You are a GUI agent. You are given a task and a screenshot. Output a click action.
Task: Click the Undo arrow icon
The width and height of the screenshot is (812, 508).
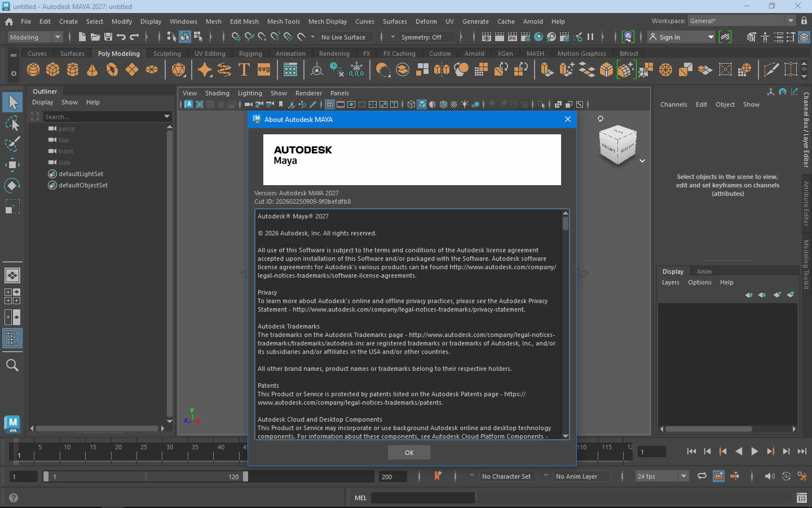click(121, 37)
